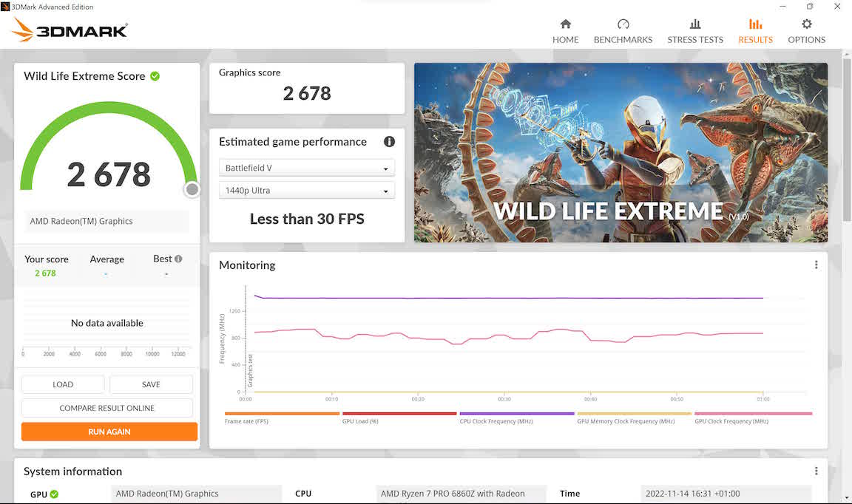Viewport: 852px width, 504px height.
Task: Click the GPU Clock Frequency color bar
Action: [753, 414]
